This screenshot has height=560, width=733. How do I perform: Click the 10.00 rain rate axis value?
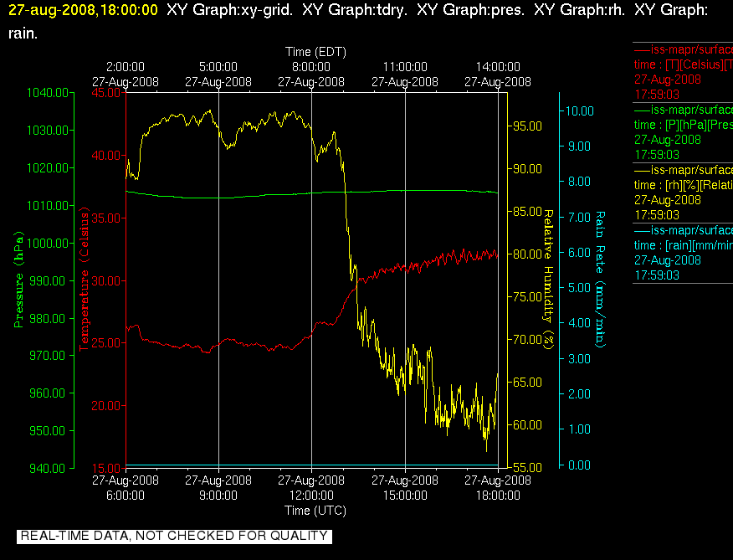580,110
